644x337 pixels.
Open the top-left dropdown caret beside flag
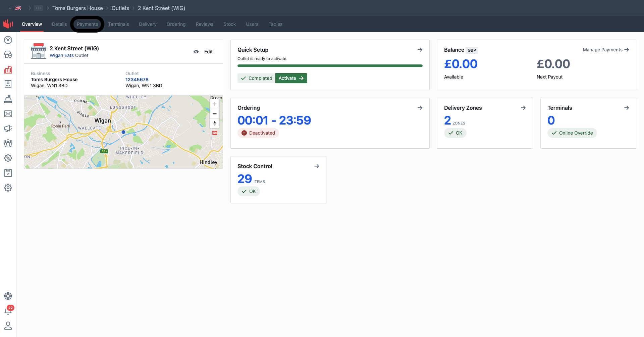pos(10,8)
